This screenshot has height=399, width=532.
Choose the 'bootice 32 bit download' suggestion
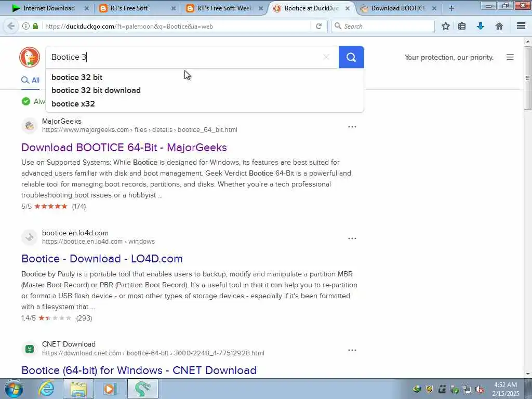click(96, 90)
